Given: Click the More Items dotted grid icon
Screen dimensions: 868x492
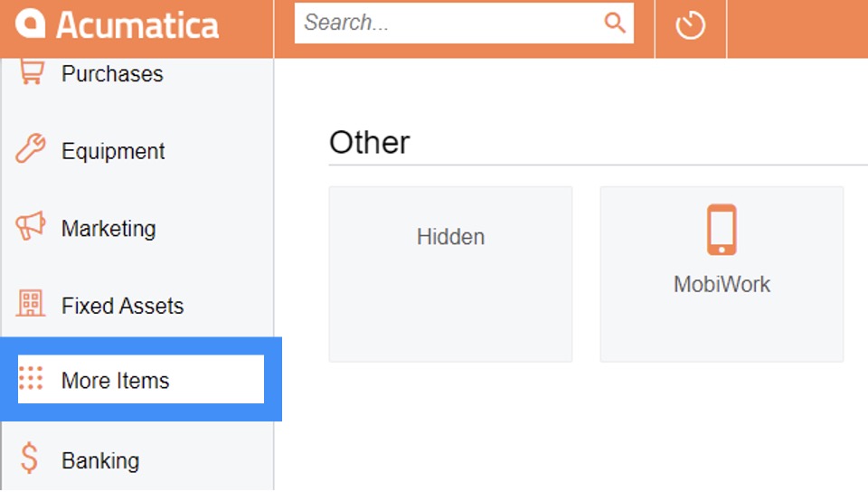Looking at the screenshot, I should [x=31, y=378].
